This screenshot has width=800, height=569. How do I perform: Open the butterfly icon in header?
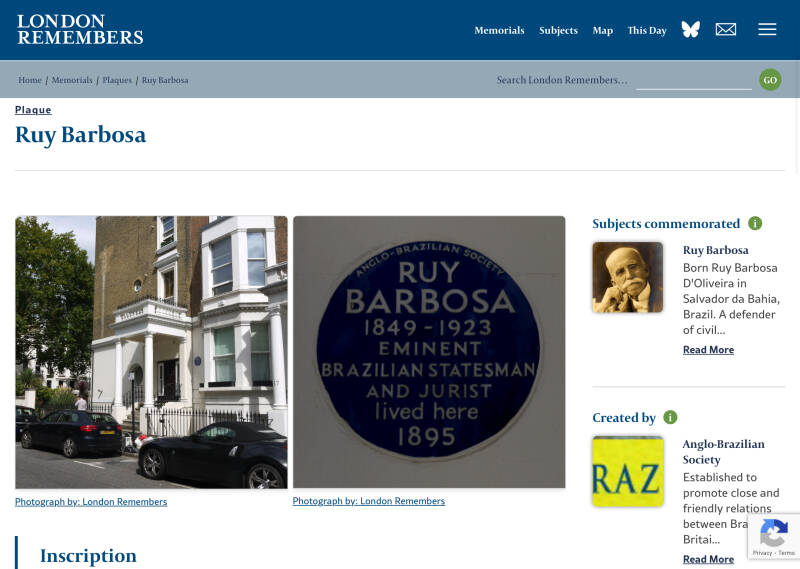click(x=690, y=29)
